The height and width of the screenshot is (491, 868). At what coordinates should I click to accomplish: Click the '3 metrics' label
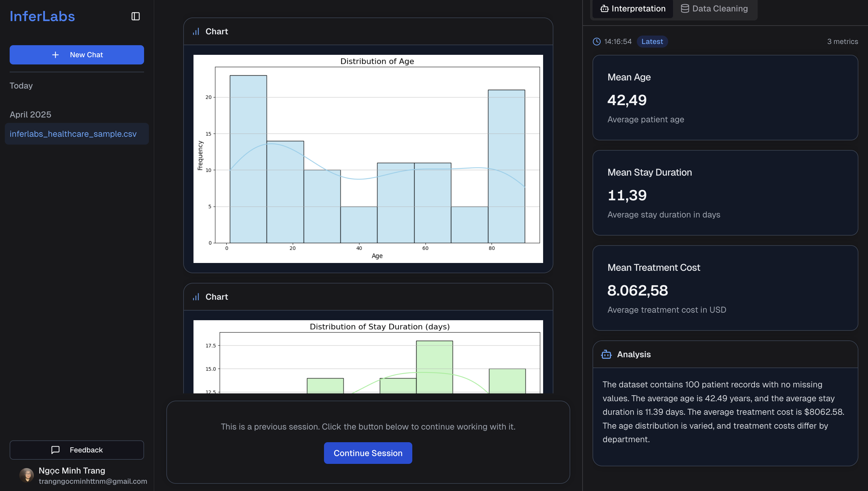tap(842, 42)
